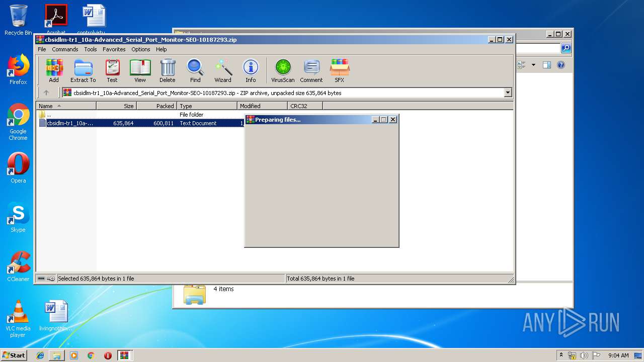
Task: Click the Start button
Action: (x=14, y=355)
